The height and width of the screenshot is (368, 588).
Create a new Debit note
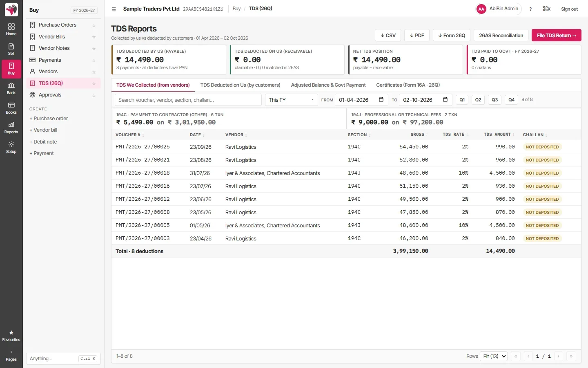[43, 142]
